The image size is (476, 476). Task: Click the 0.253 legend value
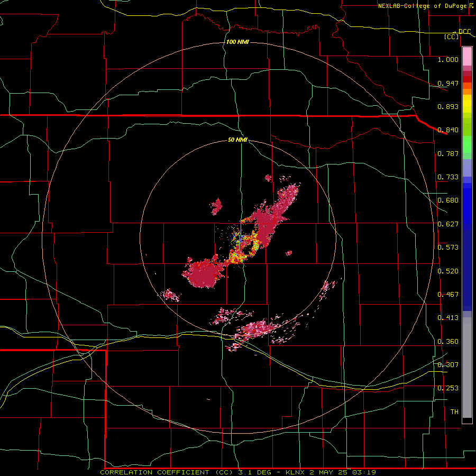click(x=448, y=388)
